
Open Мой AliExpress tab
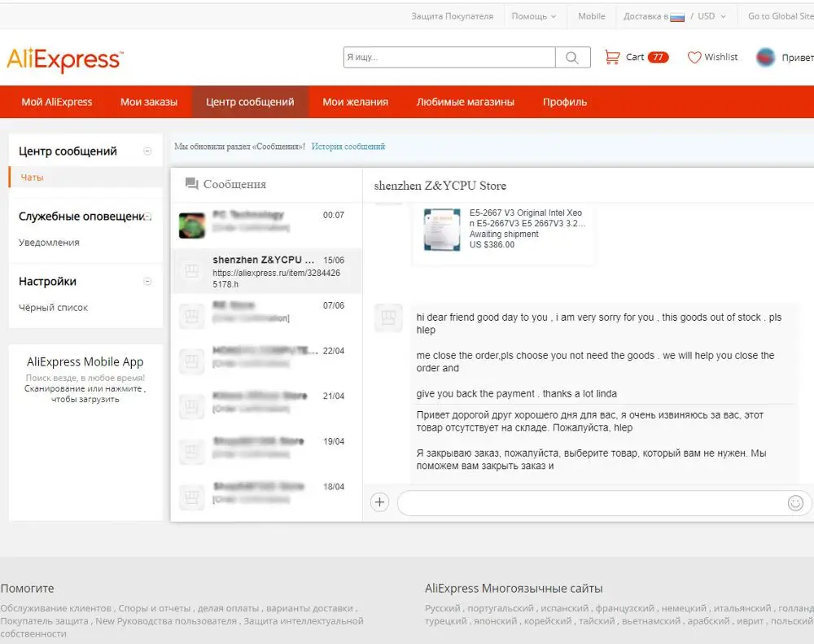tap(57, 102)
